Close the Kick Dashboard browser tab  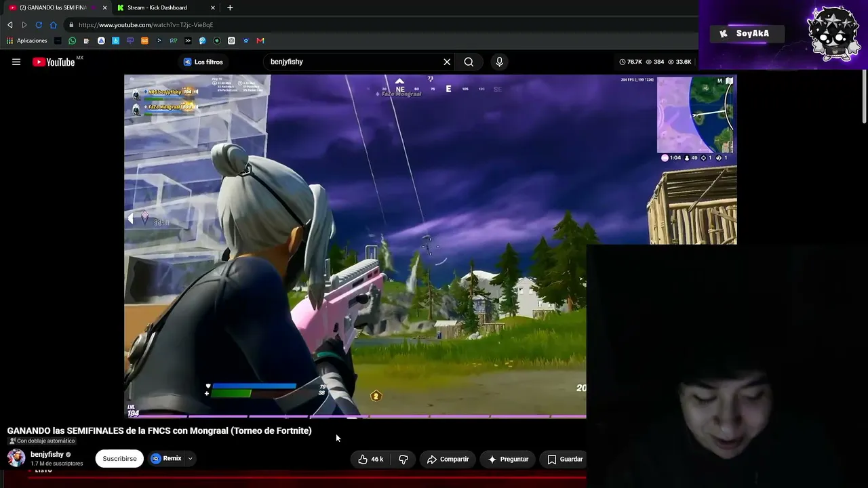click(x=213, y=7)
